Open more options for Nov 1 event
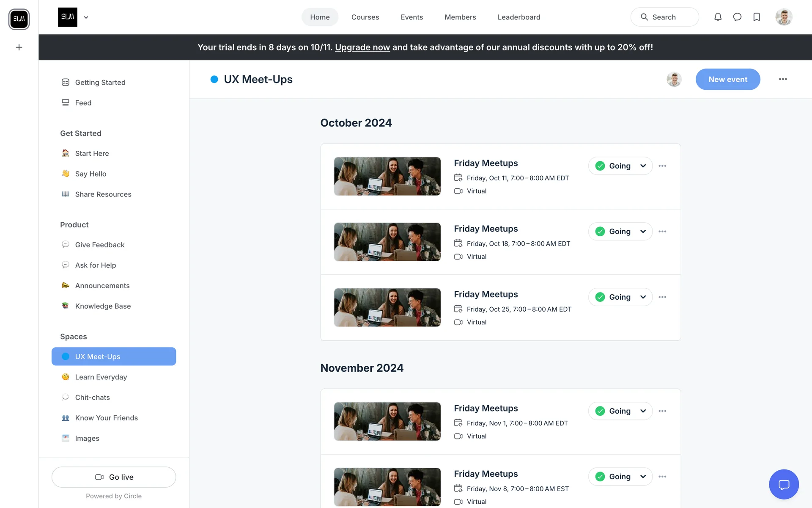812x508 pixels. [662, 411]
